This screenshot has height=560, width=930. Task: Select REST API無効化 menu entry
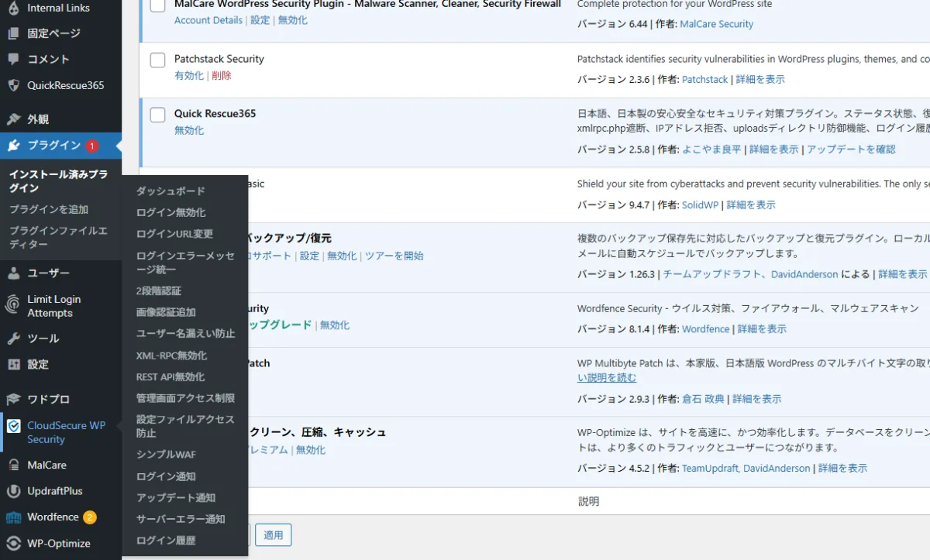point(170,376)
